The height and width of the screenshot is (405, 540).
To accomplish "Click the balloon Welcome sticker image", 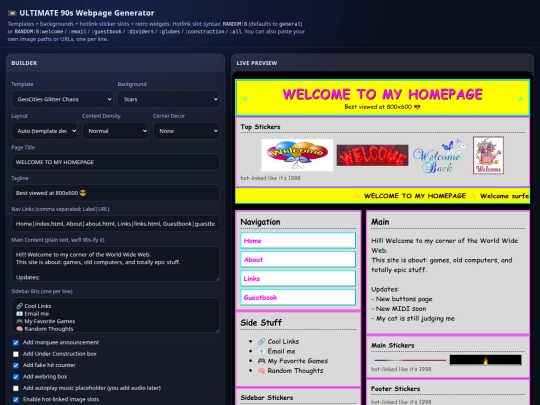I will click(297, 155).
